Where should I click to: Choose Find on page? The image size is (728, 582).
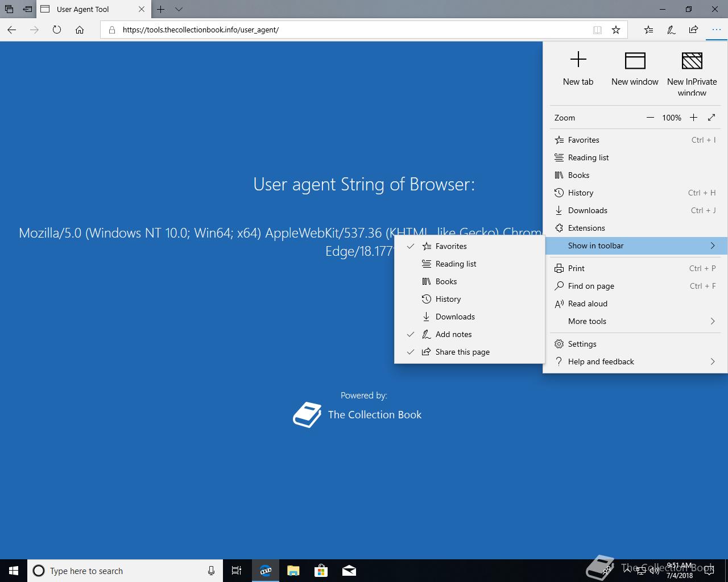point(635,286)
